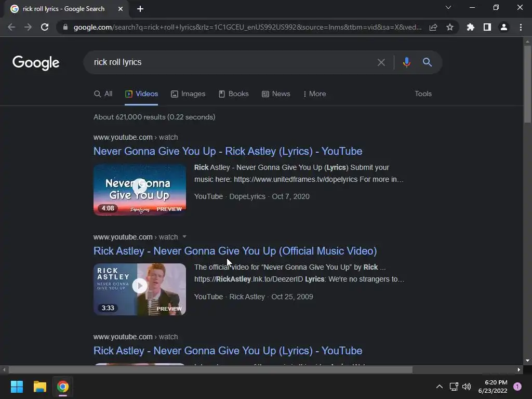Viewport: 532px width, 399px height.
Task: Switch to the News tab
Action: [x=276, y=94]
